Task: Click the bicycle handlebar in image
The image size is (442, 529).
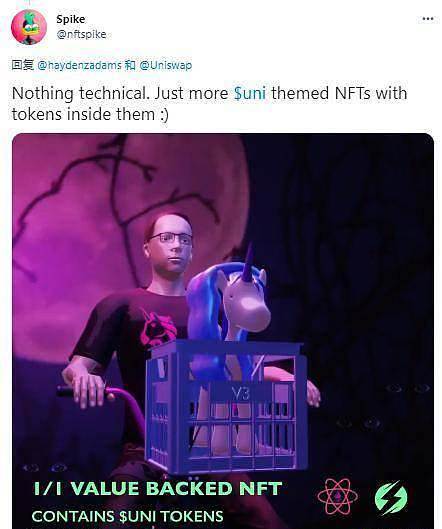Action: click(x=101, y=395)
